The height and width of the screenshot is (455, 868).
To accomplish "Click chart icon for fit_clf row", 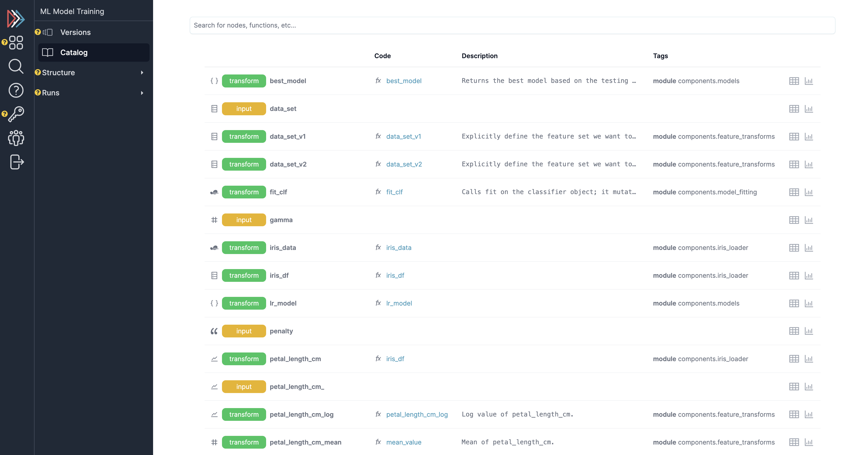I will [x=808, y=192].
